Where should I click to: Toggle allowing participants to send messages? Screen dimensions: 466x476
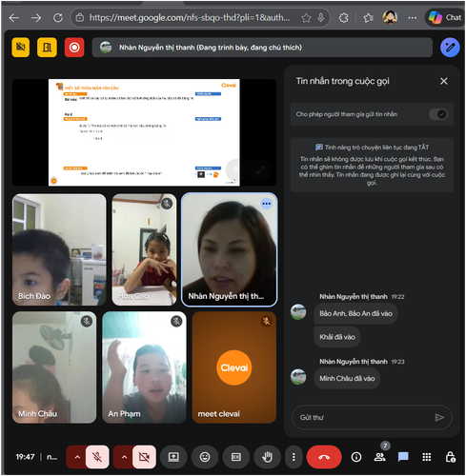tap(438, 114)
